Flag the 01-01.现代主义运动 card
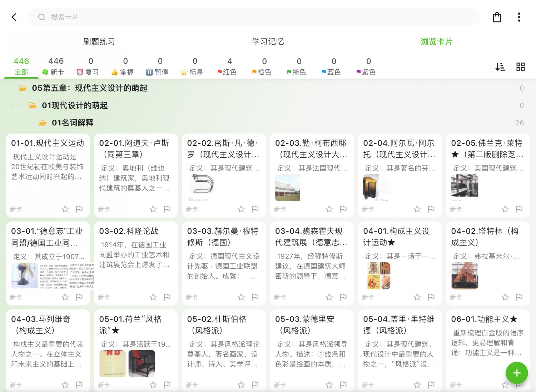The height and width of the screenshot is (392, 536). pos(79,209)
